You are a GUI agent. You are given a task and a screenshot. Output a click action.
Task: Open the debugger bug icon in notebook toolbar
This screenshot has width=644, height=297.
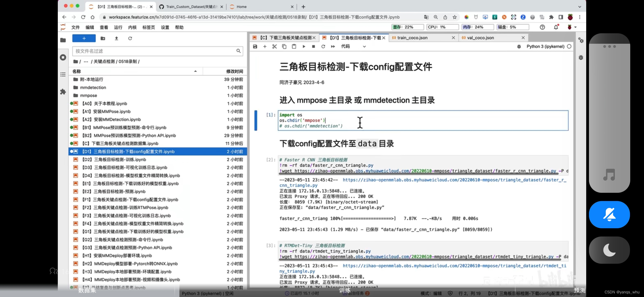pyautogui.click(x=519, y=46)
